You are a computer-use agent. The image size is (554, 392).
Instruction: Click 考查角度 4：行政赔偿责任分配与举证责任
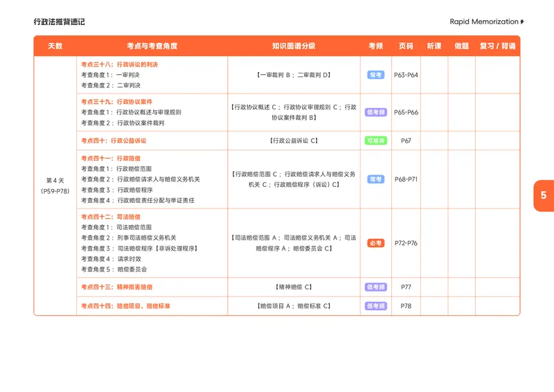[138, 200]
